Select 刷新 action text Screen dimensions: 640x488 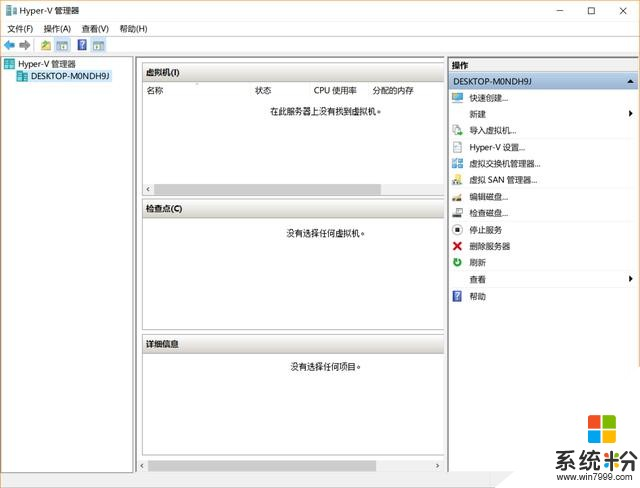pyautogui.click(x=477, y=262)
